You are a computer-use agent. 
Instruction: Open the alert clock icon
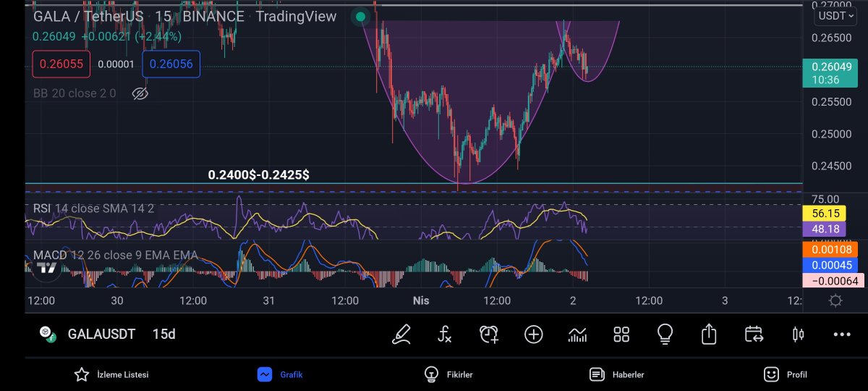point(489,334)
